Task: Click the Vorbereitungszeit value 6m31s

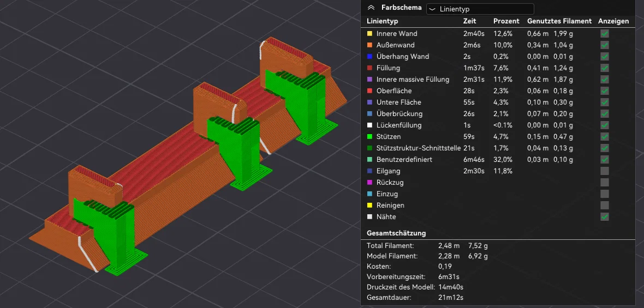Action: [x=449, y=277]
